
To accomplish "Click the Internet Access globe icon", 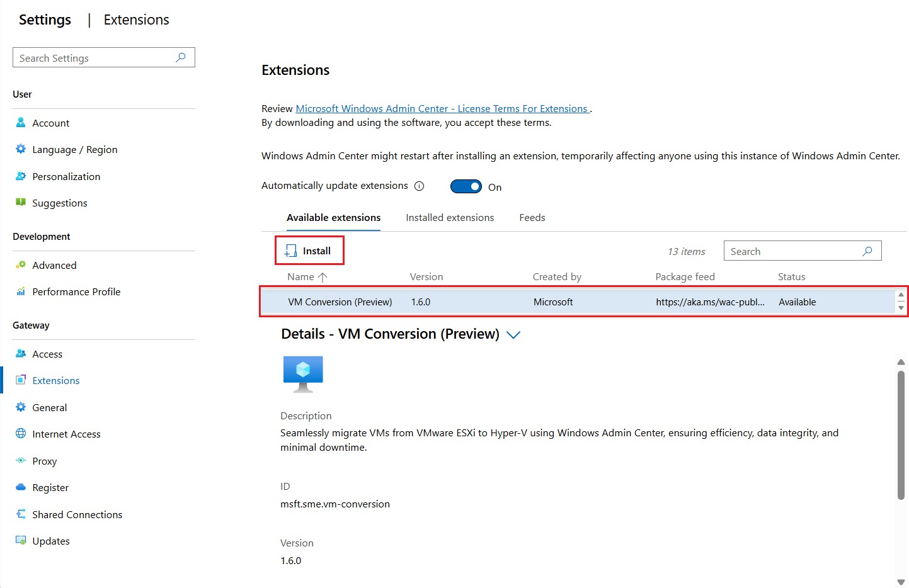I will click(21, 434).
